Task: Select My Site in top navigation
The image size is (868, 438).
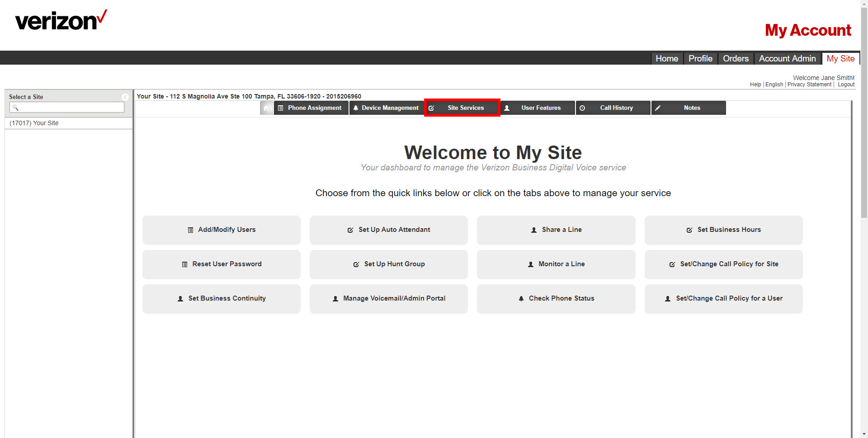Action: tap(840, 58)
